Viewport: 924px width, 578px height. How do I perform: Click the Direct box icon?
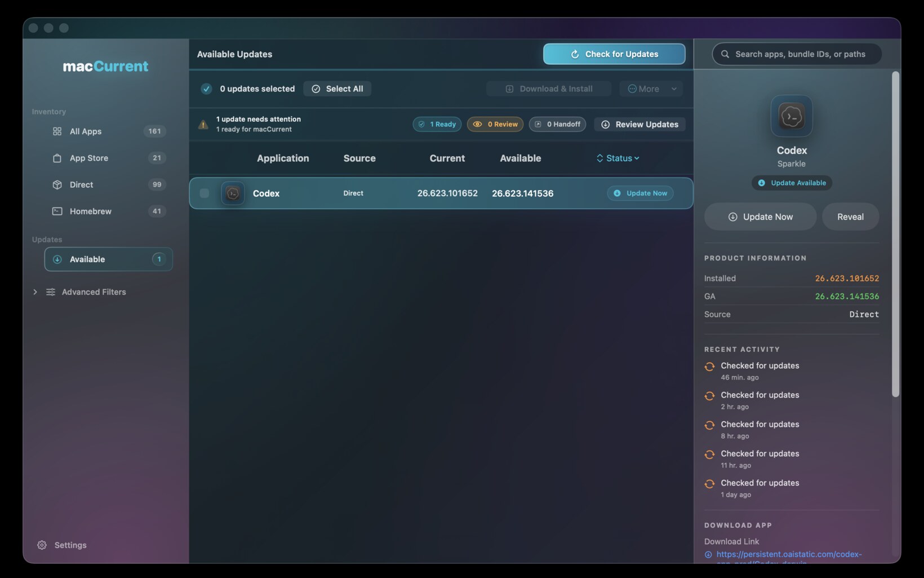57,184
